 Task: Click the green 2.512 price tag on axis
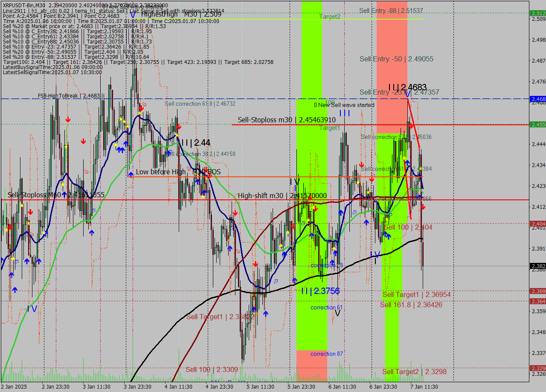click(538, 13)
